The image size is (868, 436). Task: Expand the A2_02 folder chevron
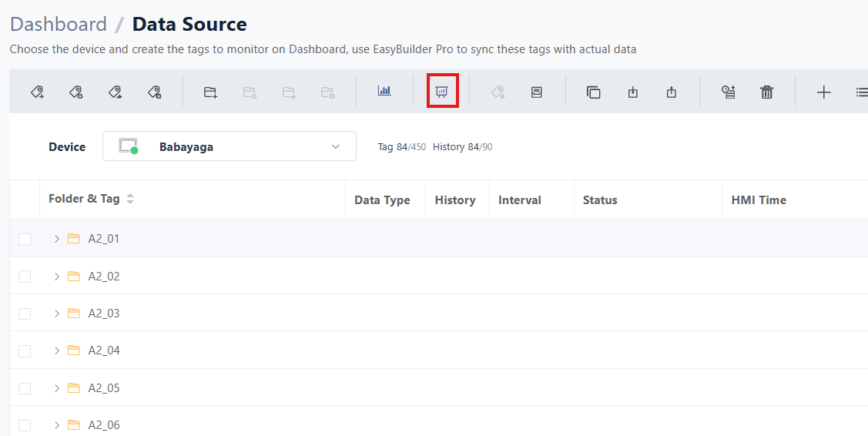click(x=56, y=277)
